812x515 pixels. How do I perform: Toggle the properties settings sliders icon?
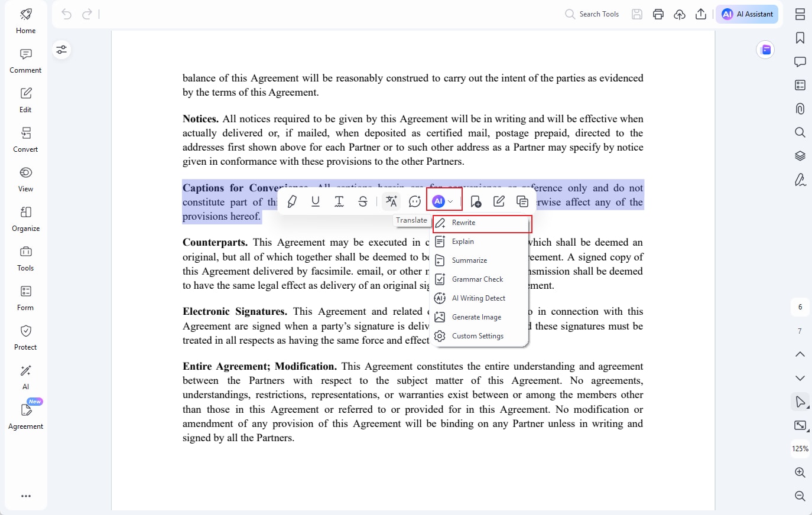coord(61,50)
